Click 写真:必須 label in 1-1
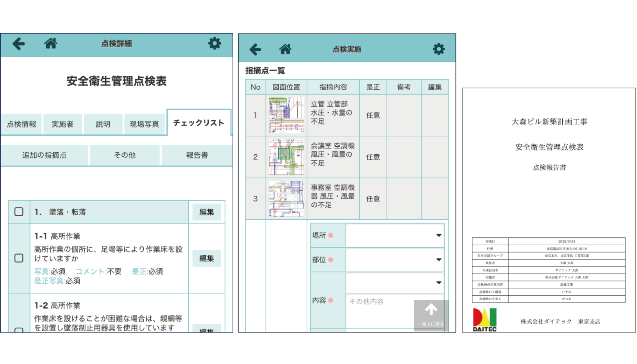 pos(50,271)
